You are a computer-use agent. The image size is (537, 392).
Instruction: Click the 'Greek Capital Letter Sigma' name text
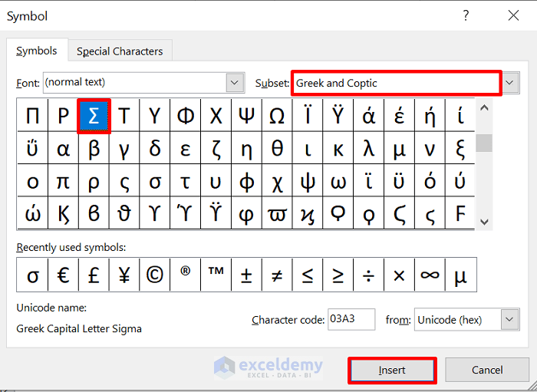coord(79,328)
